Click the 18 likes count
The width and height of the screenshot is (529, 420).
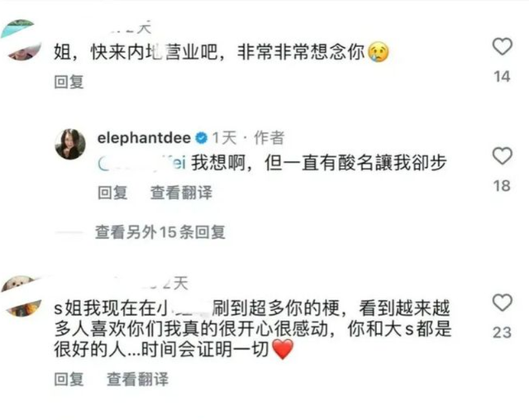tap(502, 186)
